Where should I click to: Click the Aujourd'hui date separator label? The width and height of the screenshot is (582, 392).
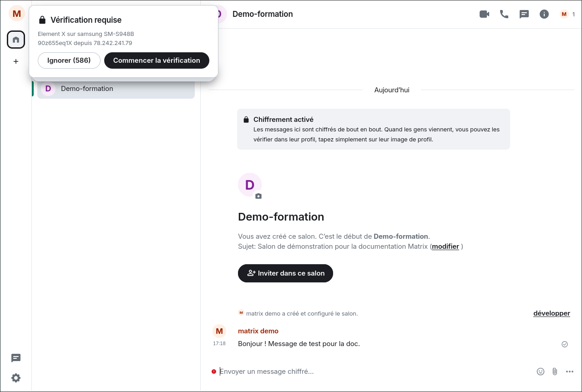[392, 90]
